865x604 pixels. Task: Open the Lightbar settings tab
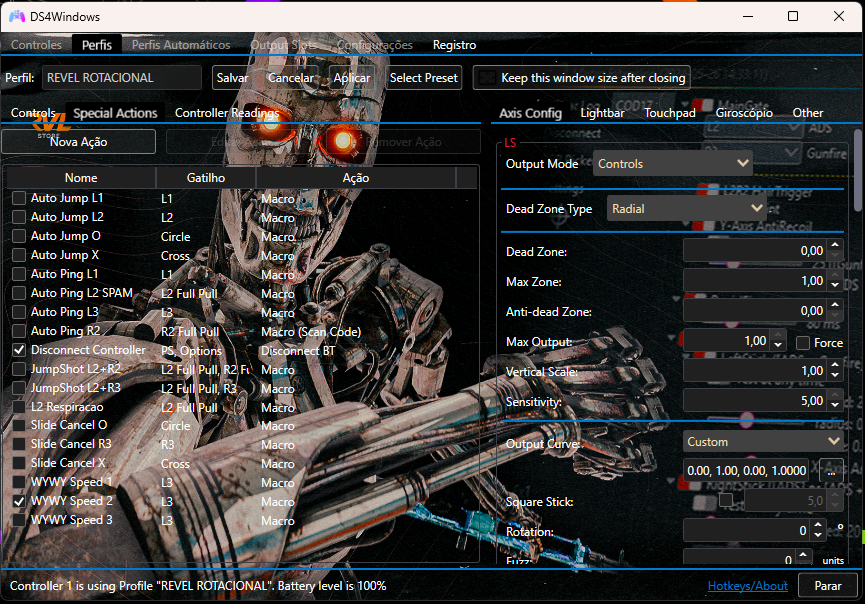click(602, 113)
